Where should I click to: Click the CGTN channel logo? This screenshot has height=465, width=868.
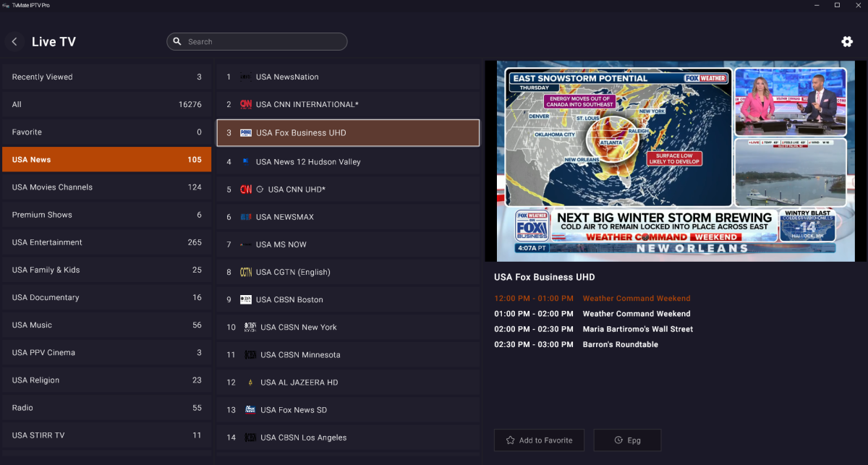tap(246, 273)
